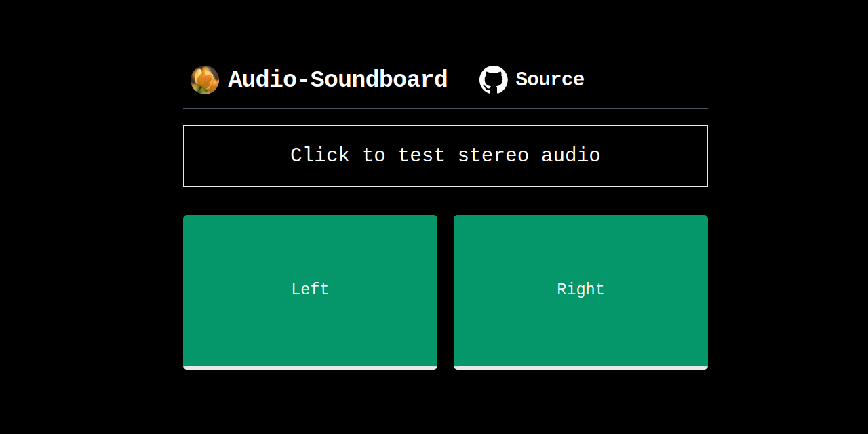Select the Right soundboard tile
Viewport: 868px width, 434px height.
click(580, 290)
